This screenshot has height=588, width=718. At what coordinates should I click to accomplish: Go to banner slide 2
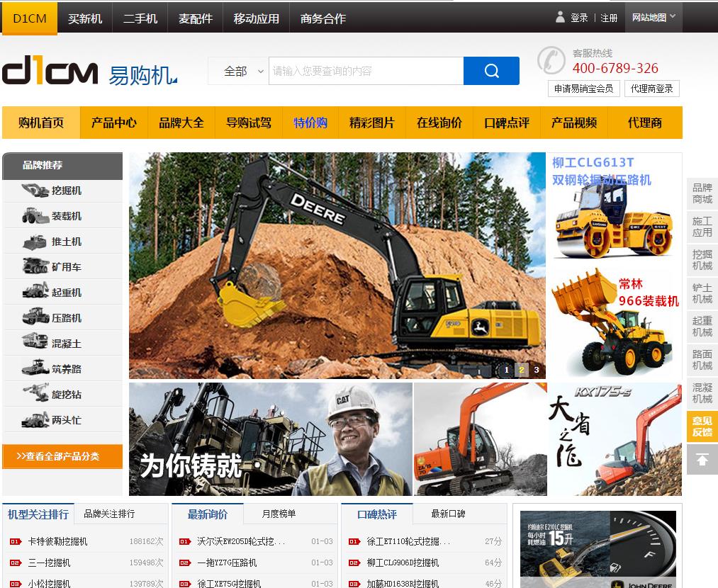[521, 370]
